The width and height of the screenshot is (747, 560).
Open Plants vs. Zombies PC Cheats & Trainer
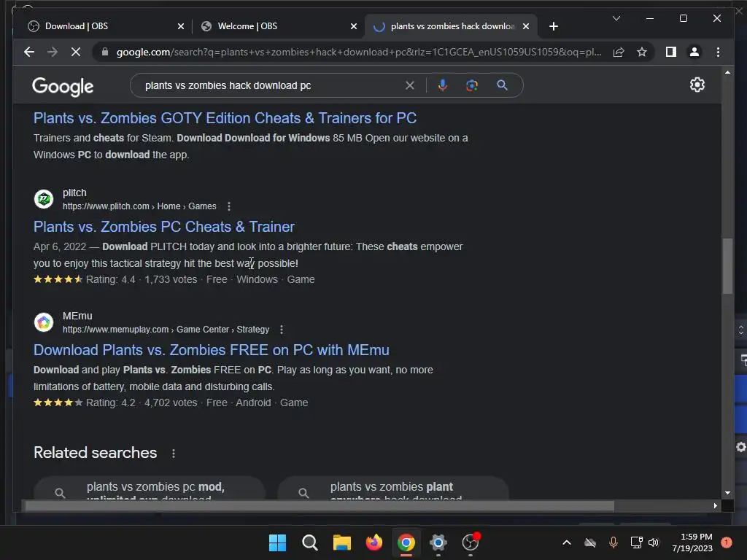(x=164, y=227)
